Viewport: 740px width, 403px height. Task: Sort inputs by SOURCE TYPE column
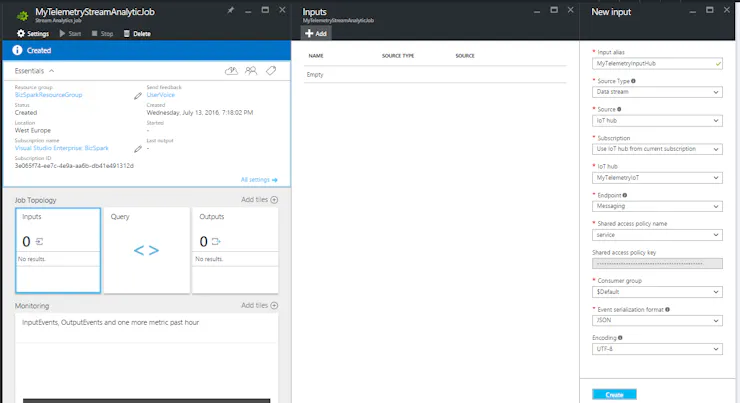[398, 56]
